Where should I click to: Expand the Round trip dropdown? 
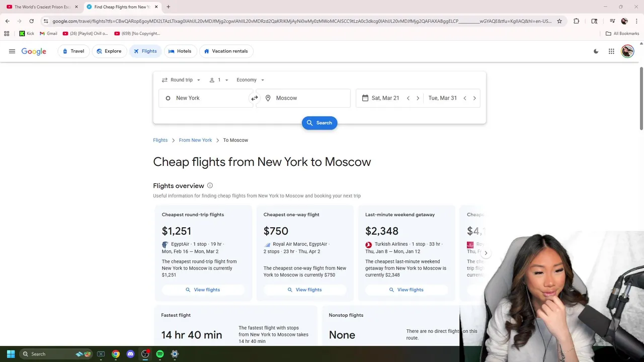tap(181, 80)
